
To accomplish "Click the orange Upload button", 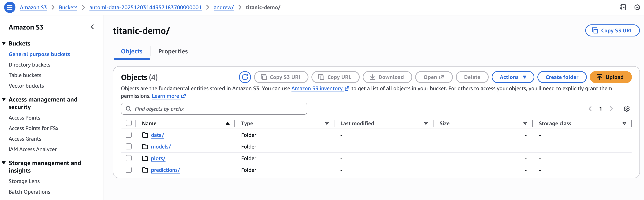I will (x=610, y=77).
